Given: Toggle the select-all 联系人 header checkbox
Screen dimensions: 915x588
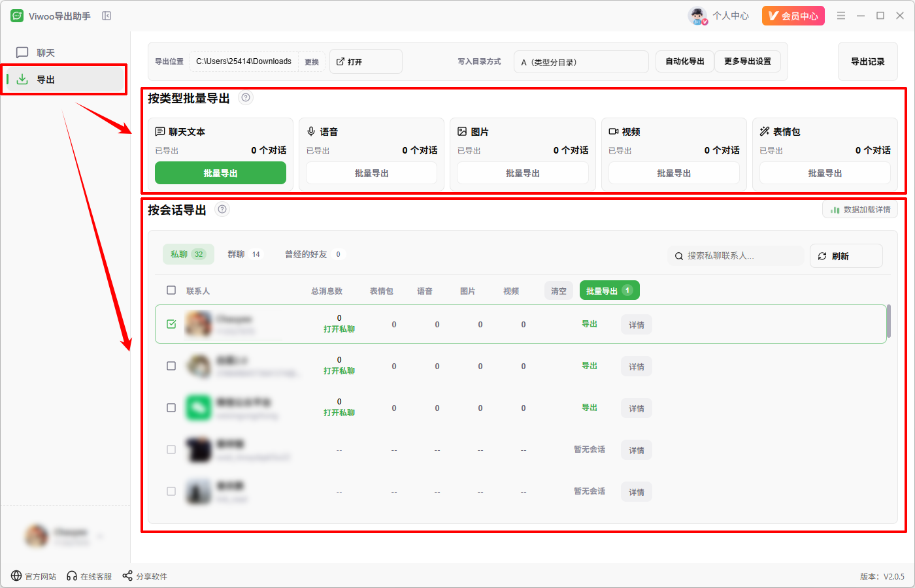Looking at the screenshot, I should (x=171, y=290).
